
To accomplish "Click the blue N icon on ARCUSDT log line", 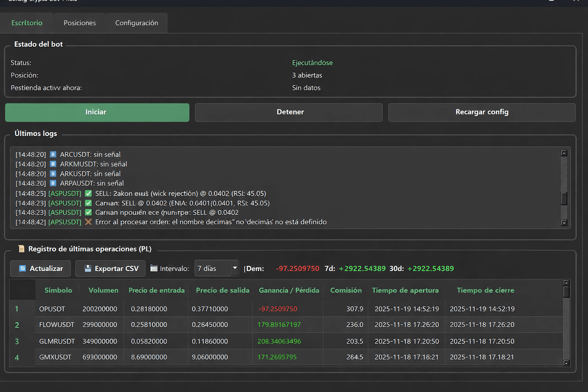I will [x=53, y=154].
